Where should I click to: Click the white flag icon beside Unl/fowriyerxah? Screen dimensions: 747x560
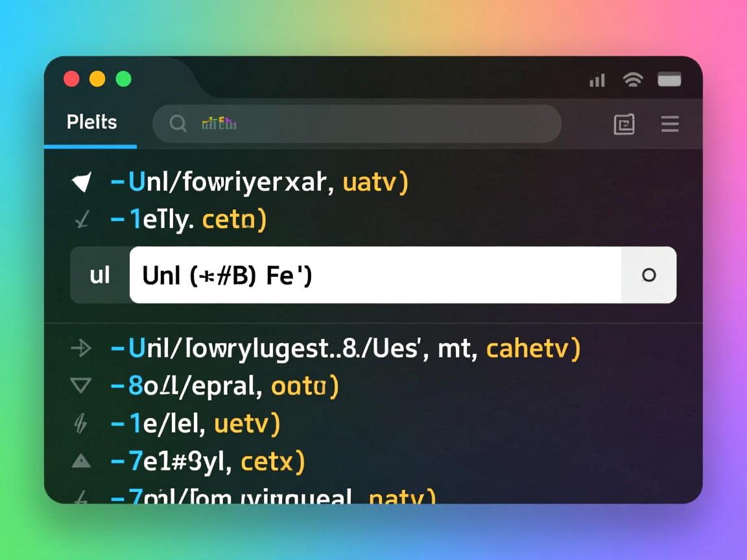[x=82, y=183]
